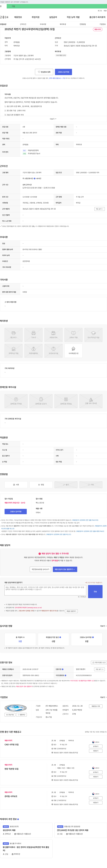Open the 직업 능력 개발 menu
107x868 pixels.
point(73,17)
